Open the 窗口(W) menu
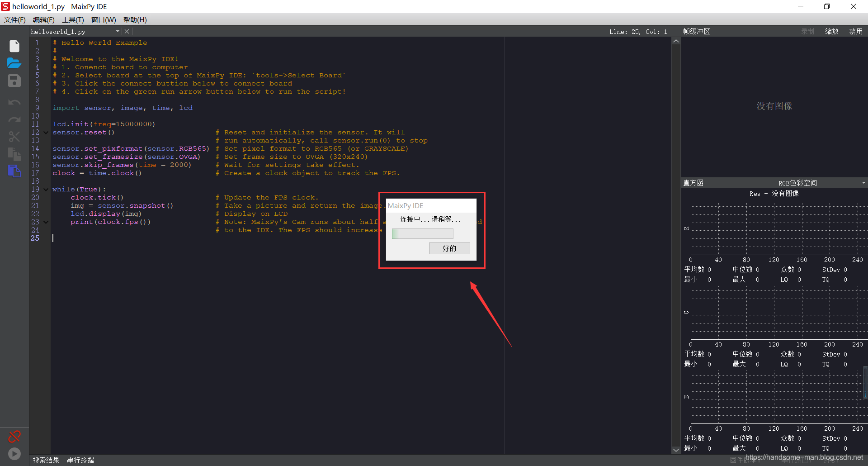Screen dimensions: 868x466 [104, 19]
